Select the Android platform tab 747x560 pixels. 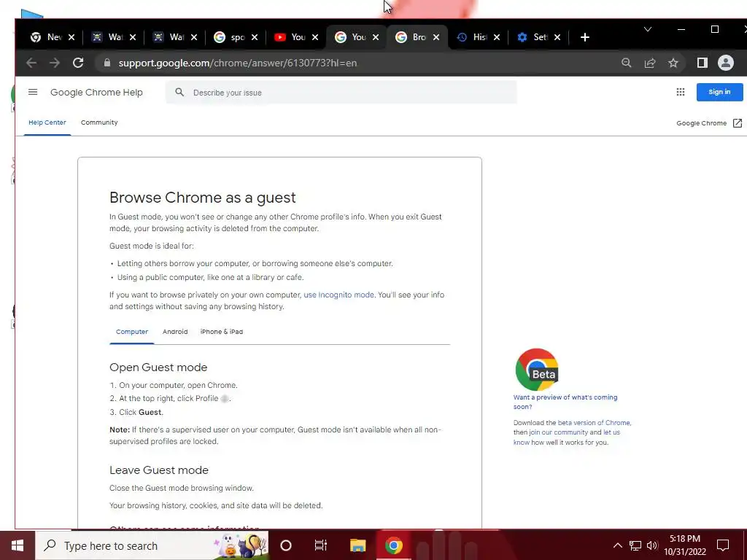pyautogui.click(x=175, y=332)
